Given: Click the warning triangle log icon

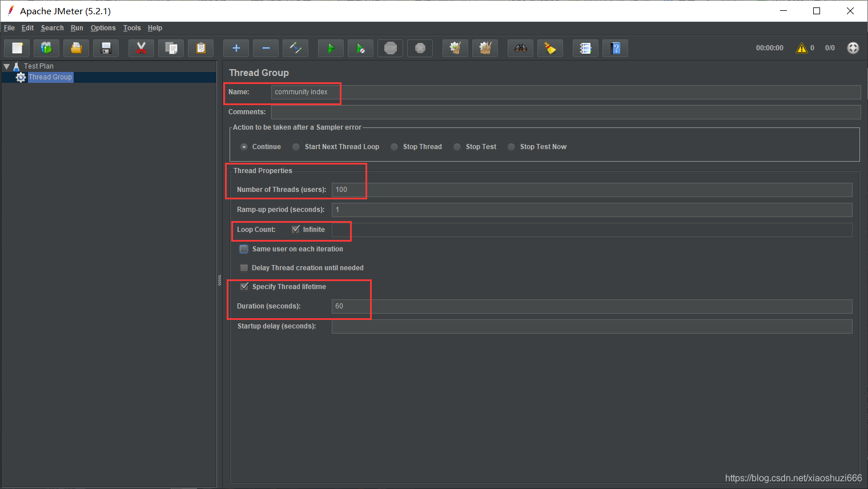Looking at the screenshot, I should click(802, 48).
